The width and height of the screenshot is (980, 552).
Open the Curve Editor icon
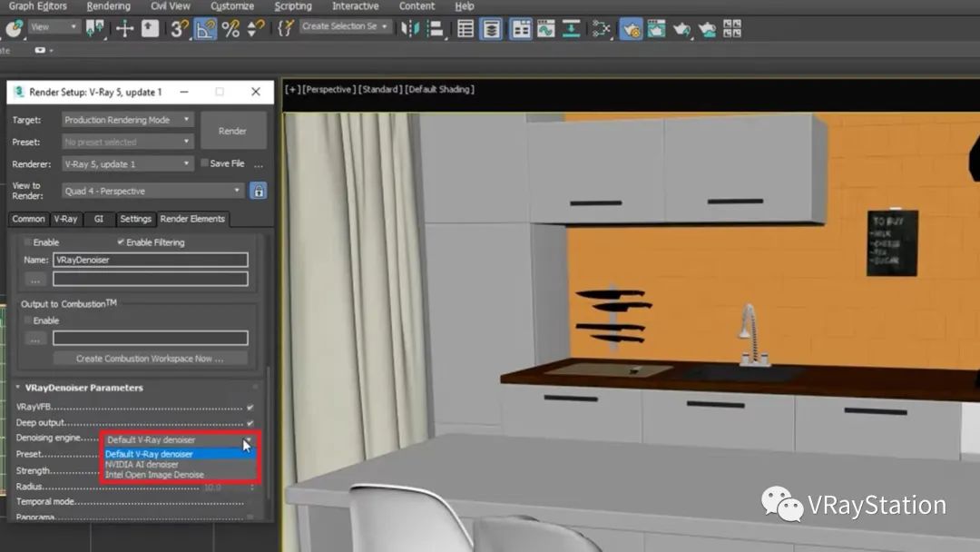pyautogui.click(x=545, y=28)
